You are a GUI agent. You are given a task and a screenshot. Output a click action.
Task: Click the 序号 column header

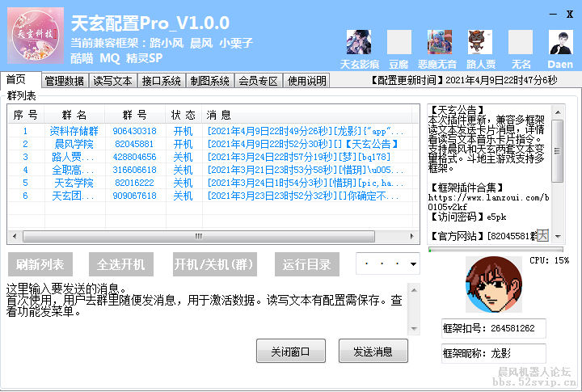(x=26, y=115)
